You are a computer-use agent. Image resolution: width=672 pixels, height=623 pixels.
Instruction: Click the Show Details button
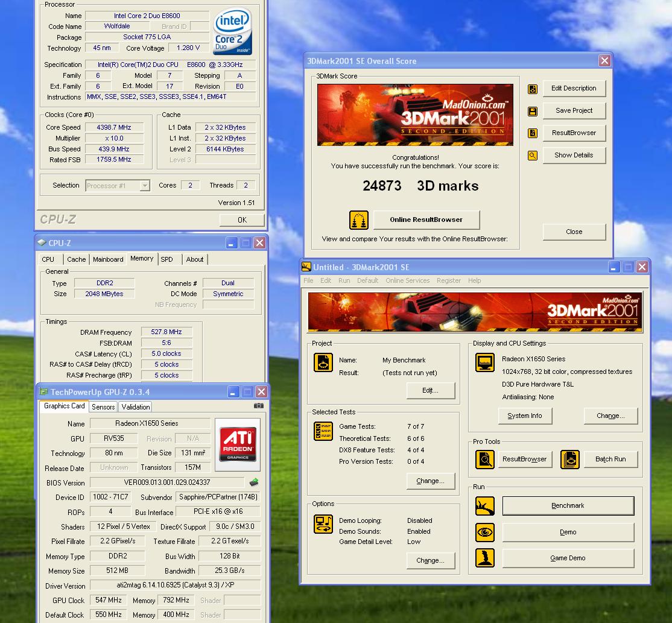(x=574, y=155)
